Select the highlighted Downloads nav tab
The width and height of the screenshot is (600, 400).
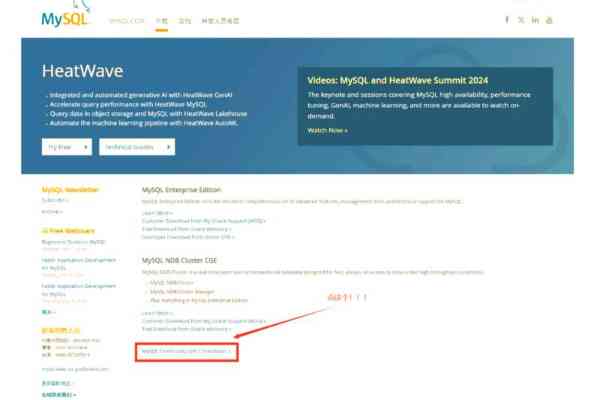click(x=161, y=21)
